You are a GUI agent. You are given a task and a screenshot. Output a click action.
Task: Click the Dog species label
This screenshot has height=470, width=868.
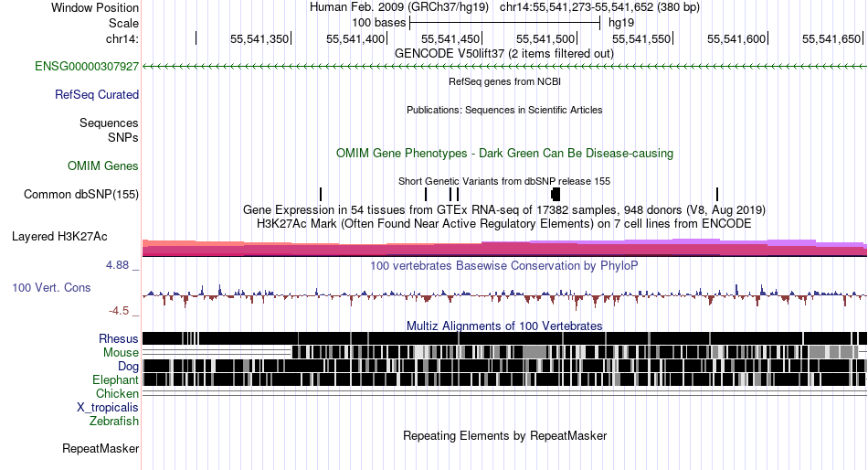click(128, 367)
